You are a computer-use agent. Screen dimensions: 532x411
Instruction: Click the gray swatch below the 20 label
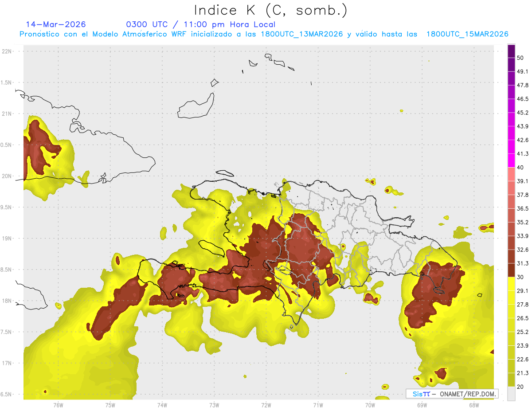[511, 393]
